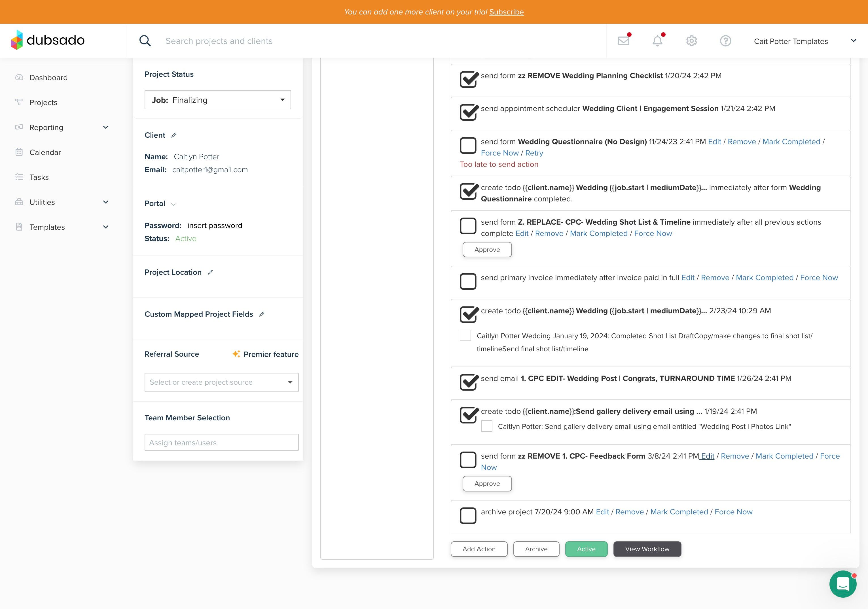The width and height of the screenshot is (868, 609).
Task: Check the send primary invoice checkbox
Action: click(468, 282)
